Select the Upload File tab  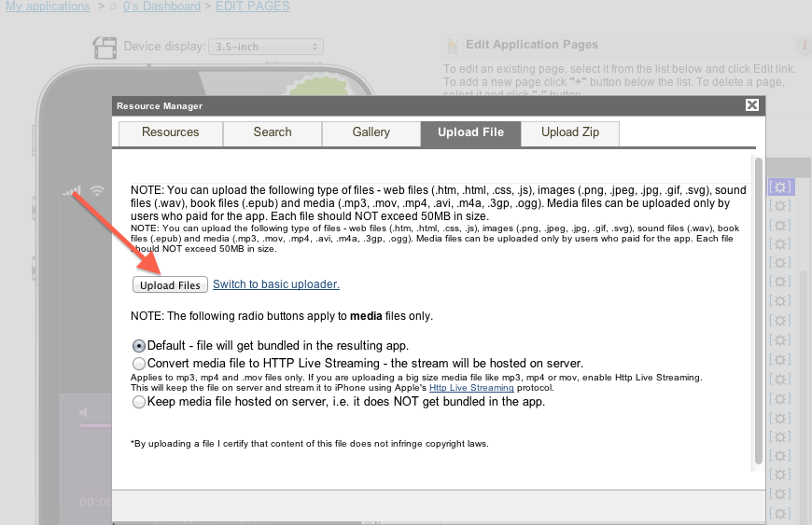coord(470,133)
